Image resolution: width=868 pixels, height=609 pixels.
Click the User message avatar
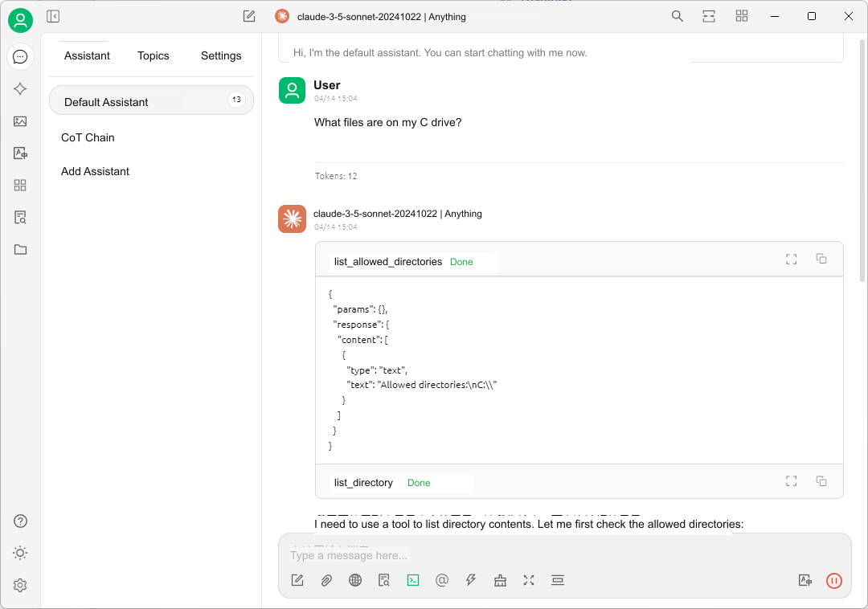(x=292, y=90)
